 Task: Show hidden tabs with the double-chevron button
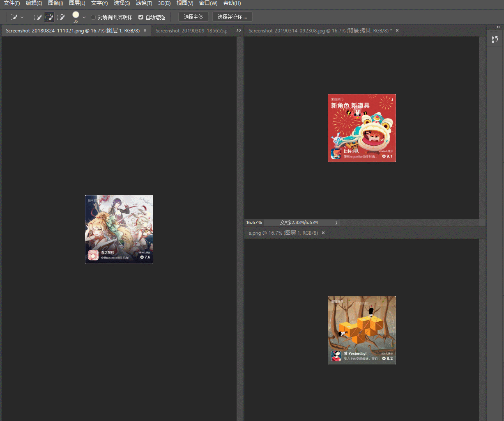pyautogui.click(x=239, y=31)
